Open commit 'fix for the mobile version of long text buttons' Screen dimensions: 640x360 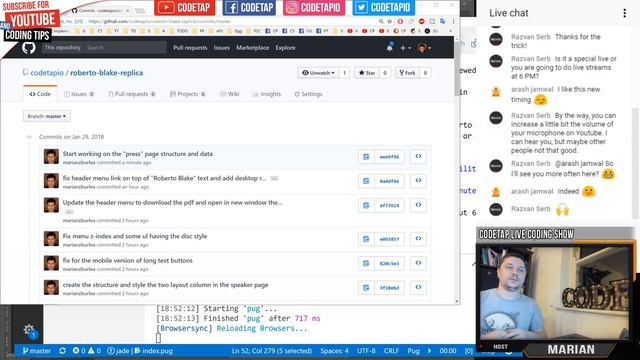coord(127,260)
